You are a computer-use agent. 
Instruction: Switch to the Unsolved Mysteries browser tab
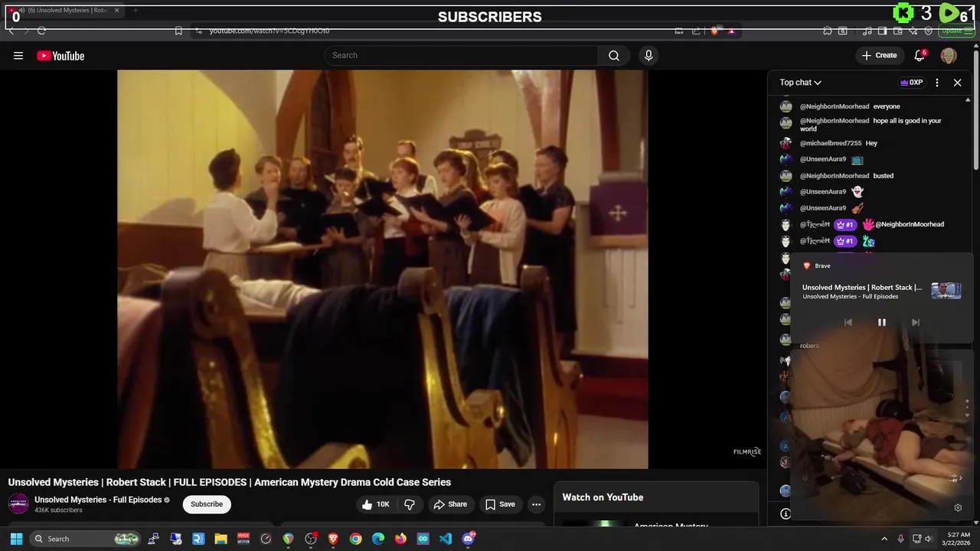[64, 10]
